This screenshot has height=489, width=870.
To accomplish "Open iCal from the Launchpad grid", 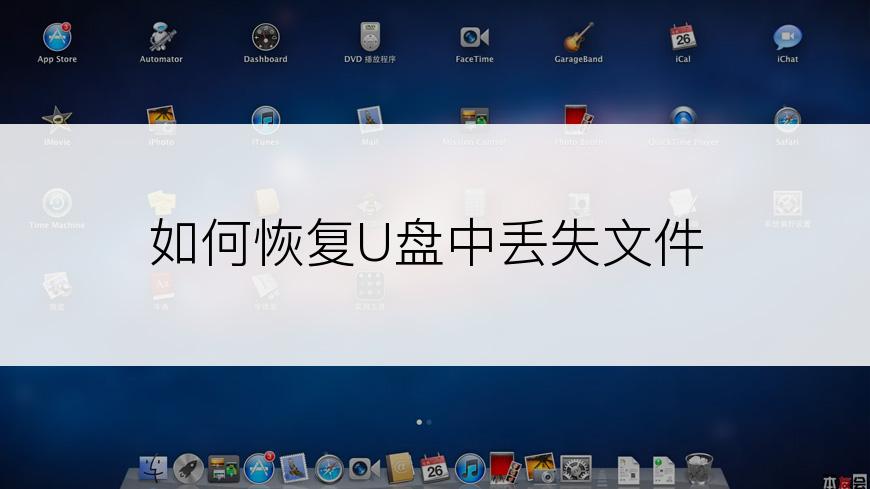I will 683,37.
